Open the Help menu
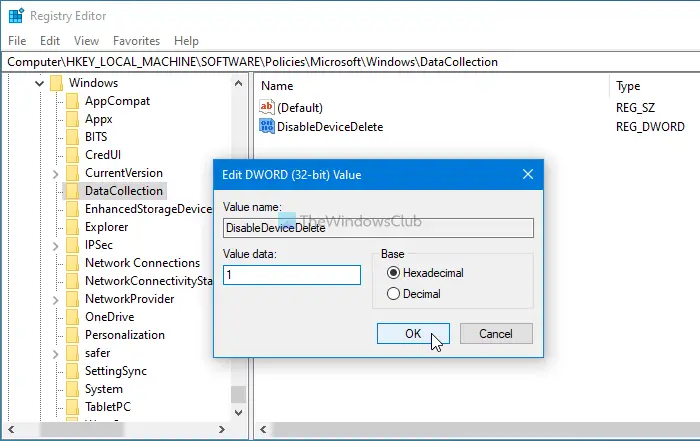The height and width of the screenshot is (441, 700). coord(186,41)
